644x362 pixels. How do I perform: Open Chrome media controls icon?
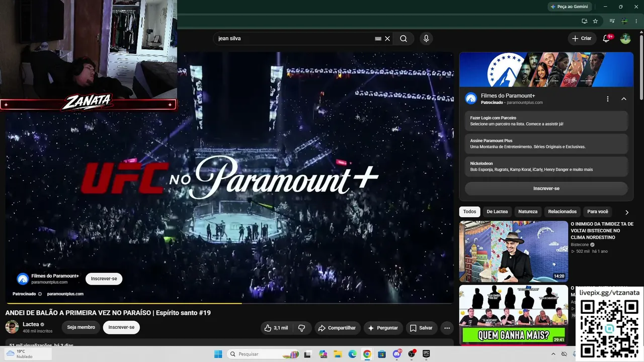[612, 21]
